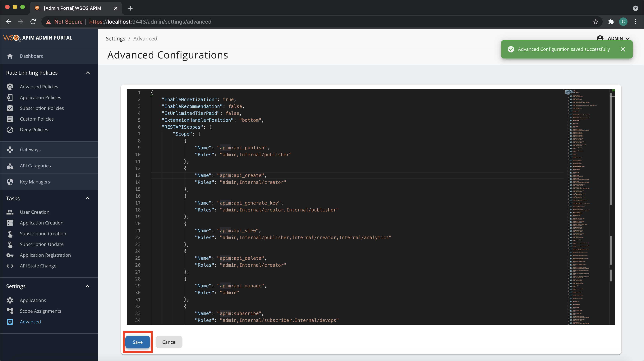Open Application Policies in the sidebar
The image size is (644, 361).
40,97
